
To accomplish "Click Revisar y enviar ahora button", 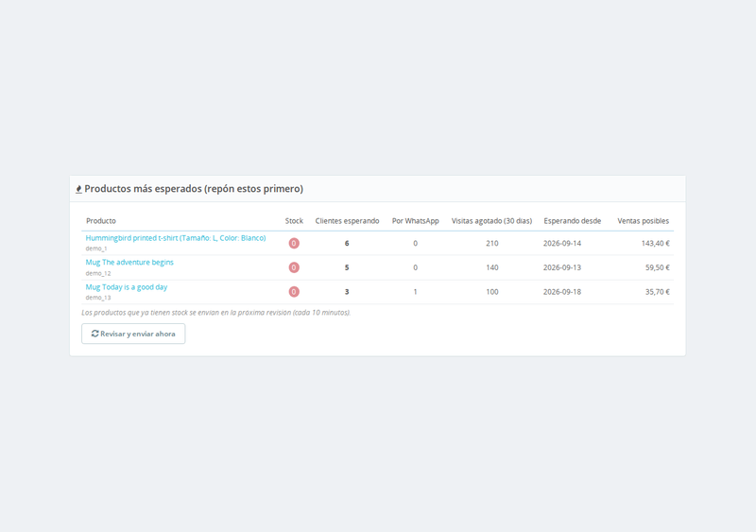I will (x=133, y=334).
